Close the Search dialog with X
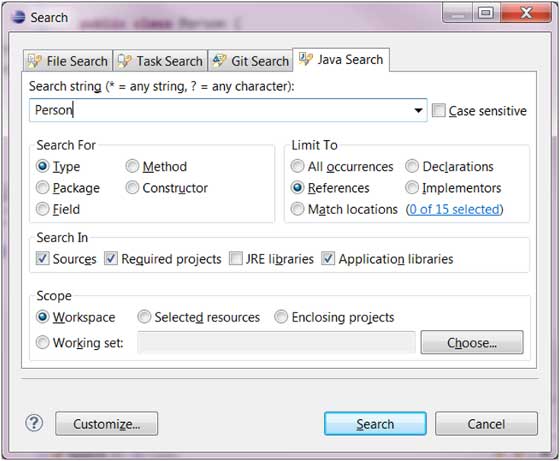This screenshot has height=461, width=560. pyautogui.click(x=526, y=13)
